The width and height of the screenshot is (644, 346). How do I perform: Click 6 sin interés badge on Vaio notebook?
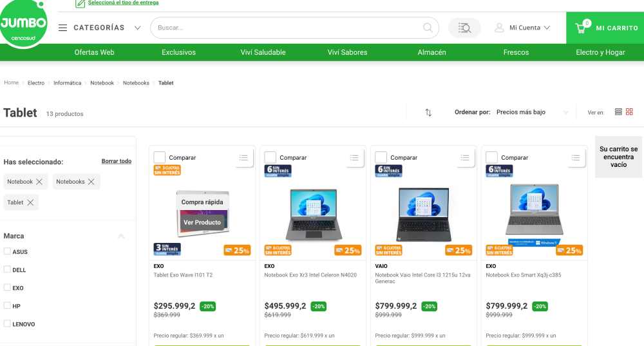click(388, 171)
